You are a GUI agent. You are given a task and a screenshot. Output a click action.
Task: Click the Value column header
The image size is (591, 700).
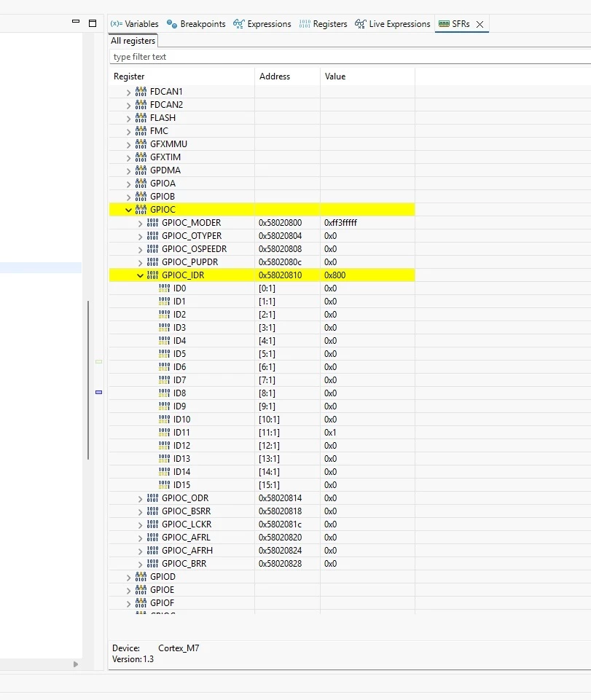click(367, 76)
